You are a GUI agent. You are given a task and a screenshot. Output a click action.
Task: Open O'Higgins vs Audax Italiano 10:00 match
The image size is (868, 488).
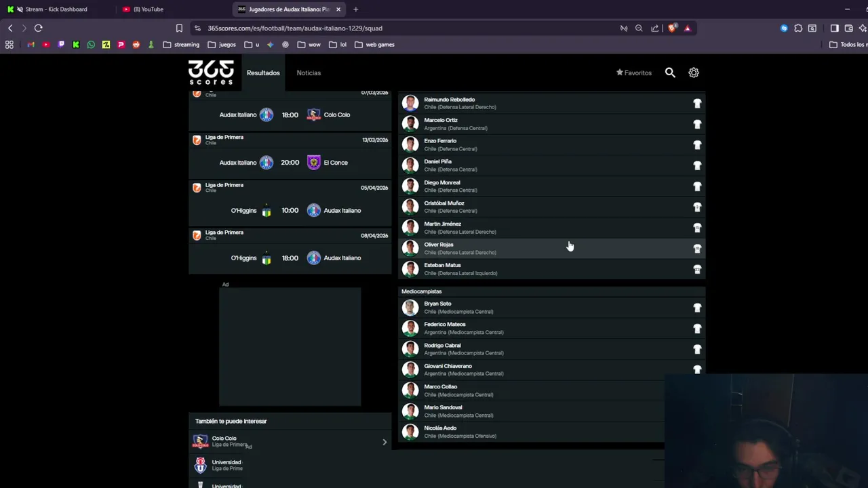pos(290,210)
